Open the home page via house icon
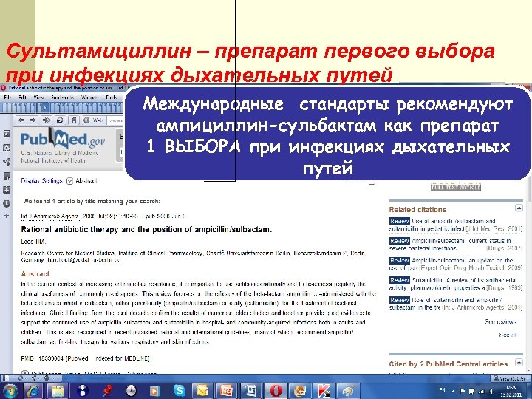 tap(74, 120)
